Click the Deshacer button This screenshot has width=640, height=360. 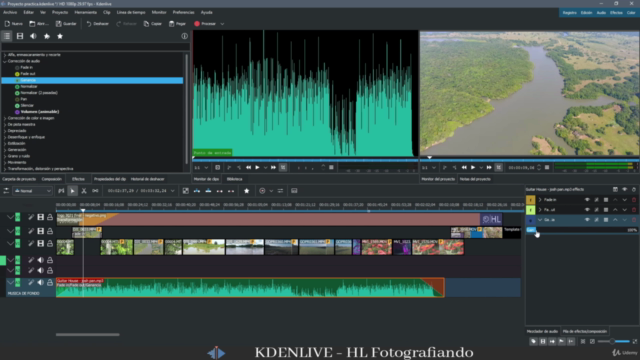coord(98,24)
